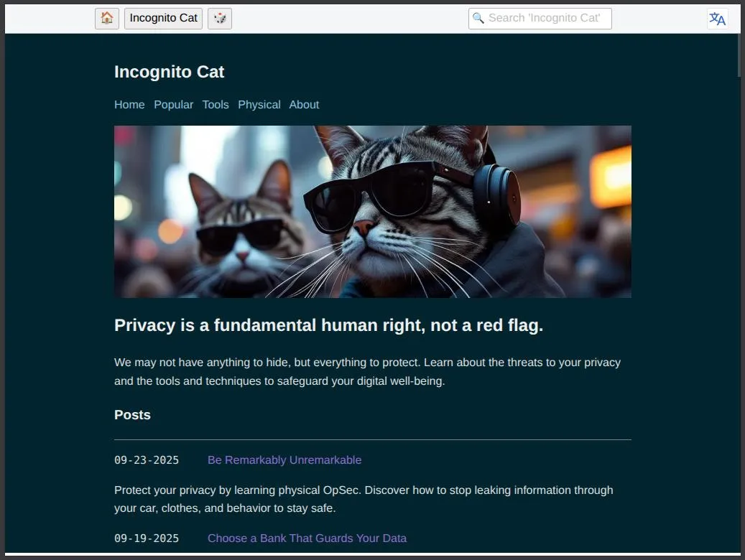The width and height of the screenshot is (745, 560).
Task: Click the home icon button
Action: 107,19
